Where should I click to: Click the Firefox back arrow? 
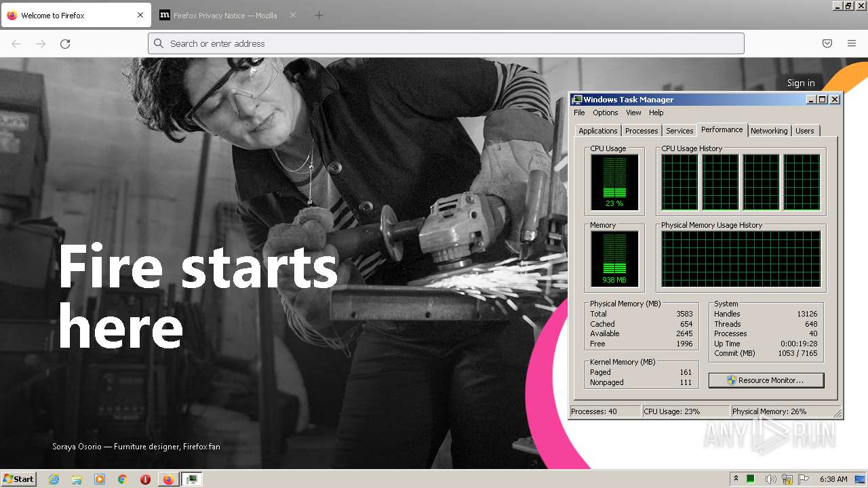tap(16, 43)
